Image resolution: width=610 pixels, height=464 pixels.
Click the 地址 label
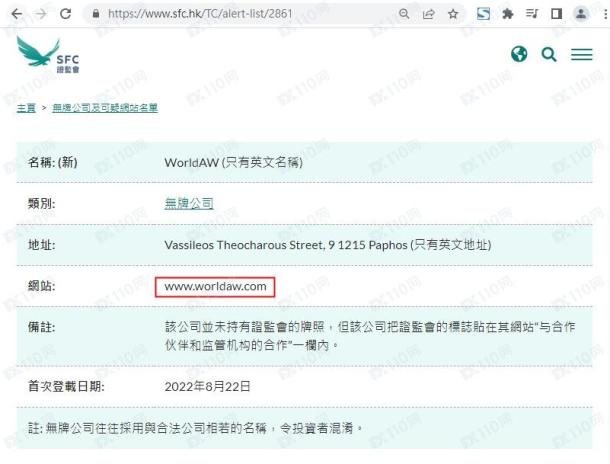click(x=41, y=245)
